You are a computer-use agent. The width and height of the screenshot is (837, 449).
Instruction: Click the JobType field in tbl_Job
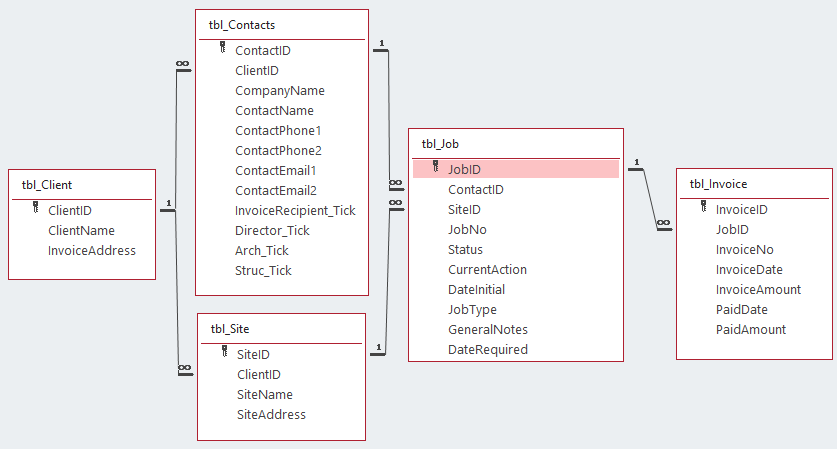click(x=472, y=309)
